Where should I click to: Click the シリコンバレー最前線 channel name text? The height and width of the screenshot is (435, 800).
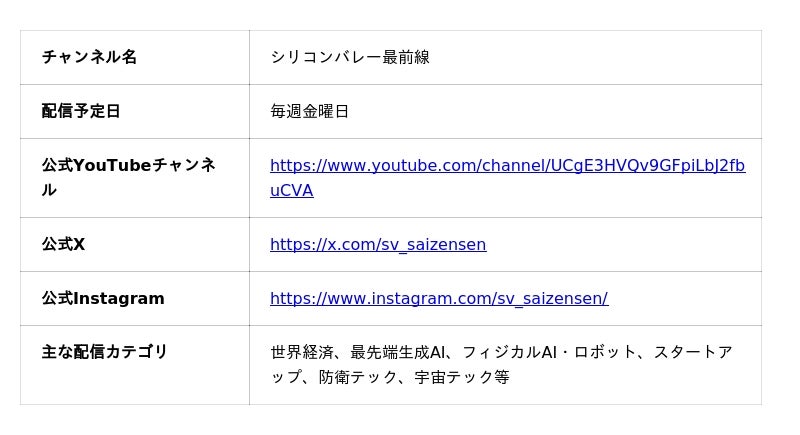tap(350, 57)
